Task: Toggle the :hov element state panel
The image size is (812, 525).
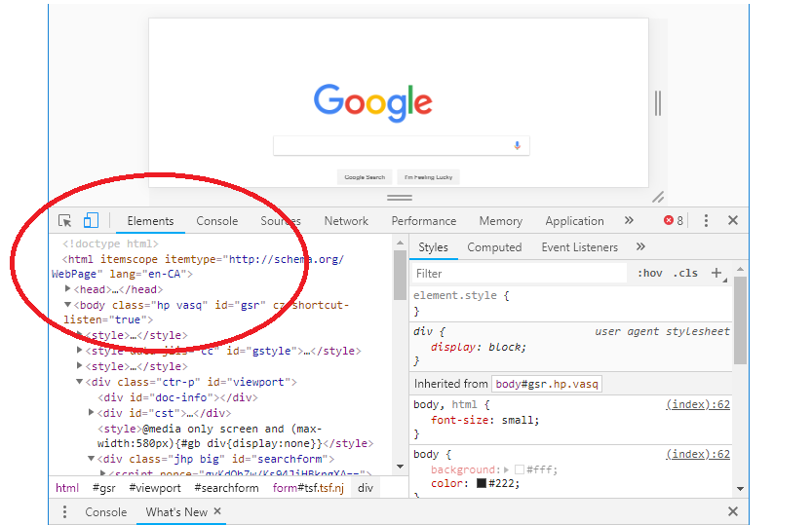Action: 650,274
